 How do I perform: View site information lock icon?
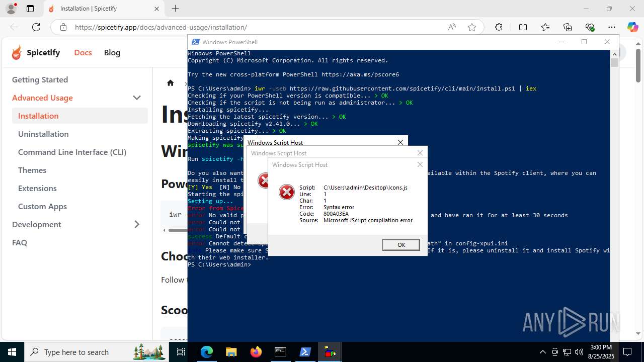(x=63, y=27)
